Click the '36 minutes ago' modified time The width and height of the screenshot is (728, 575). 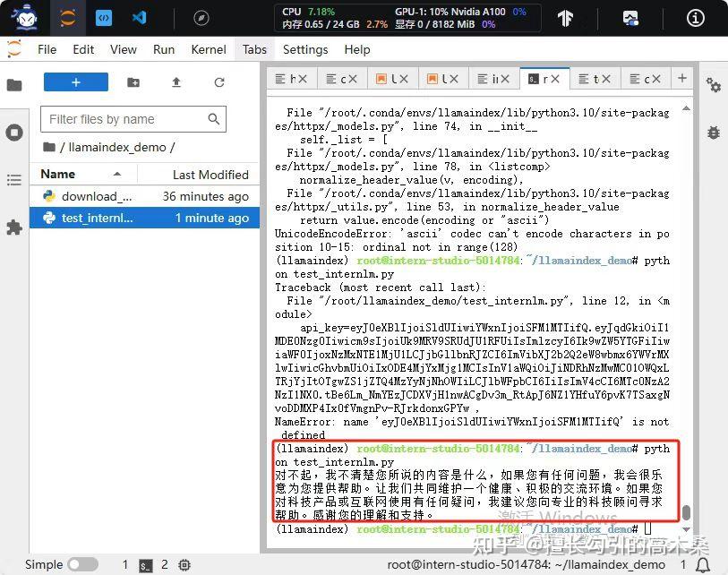[x=206, y=196]
